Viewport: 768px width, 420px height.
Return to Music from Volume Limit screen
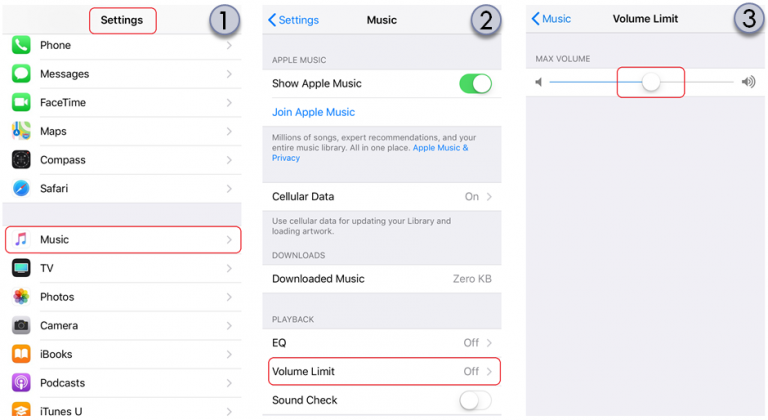[551, 19]
